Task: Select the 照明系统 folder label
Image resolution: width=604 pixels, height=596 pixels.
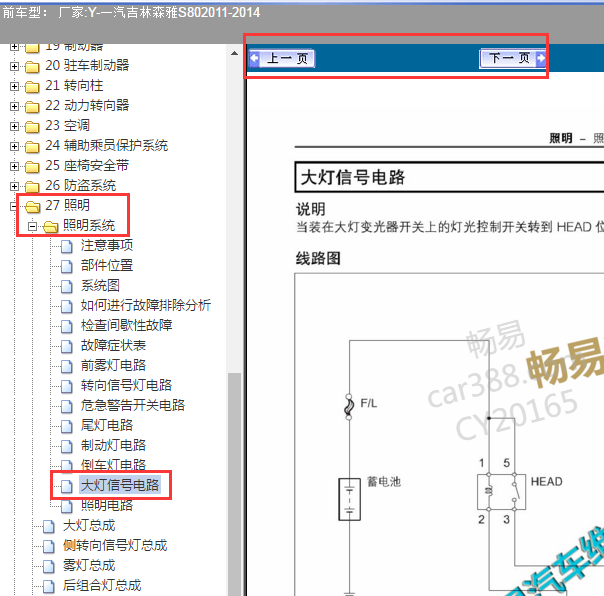Action: (89, 225)
